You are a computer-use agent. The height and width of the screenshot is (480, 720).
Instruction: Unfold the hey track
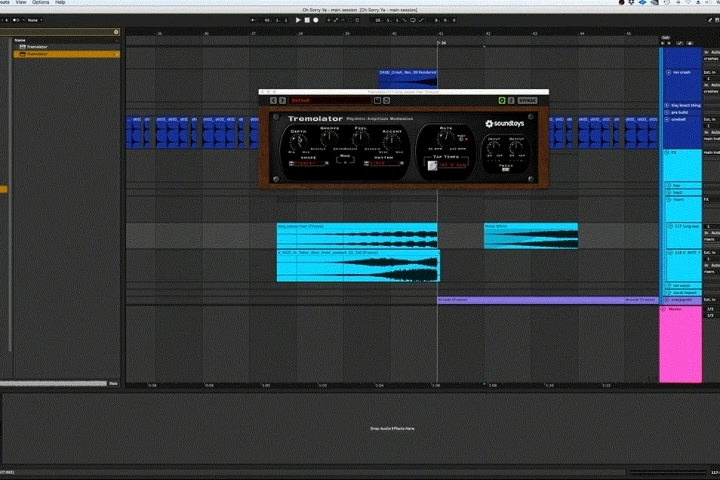pyautogui.click(x=669, y=186)
